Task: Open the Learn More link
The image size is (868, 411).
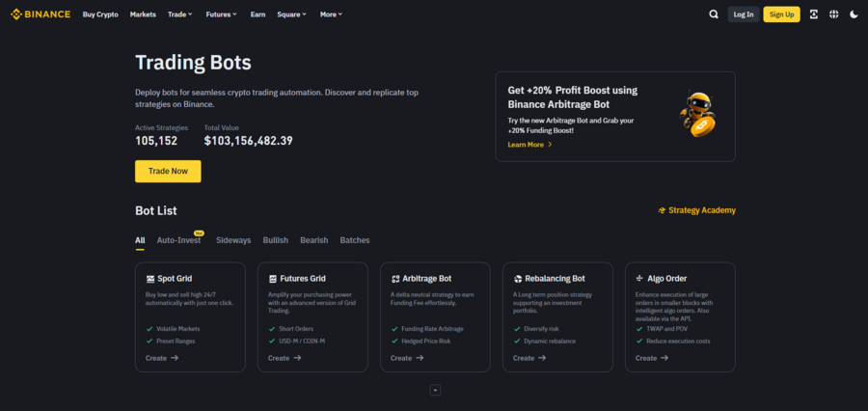Action: [529, 145]
